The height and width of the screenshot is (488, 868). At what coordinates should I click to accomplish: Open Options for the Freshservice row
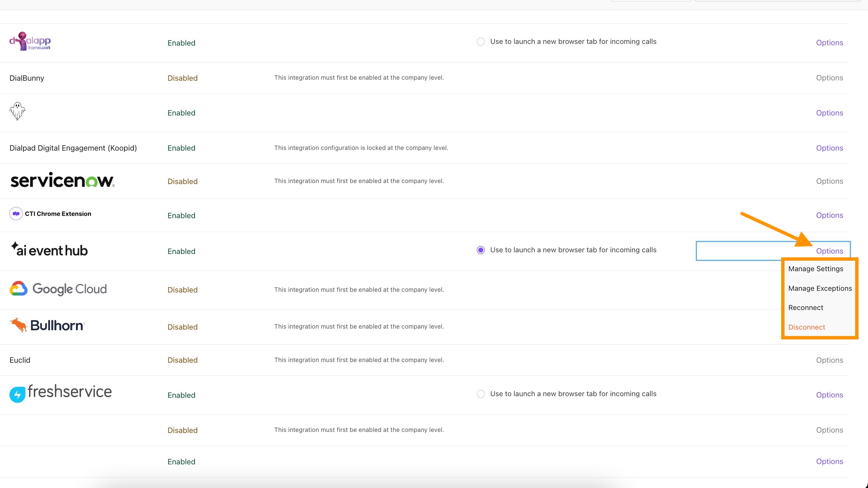pyautogui.click(x=829, y=395)
